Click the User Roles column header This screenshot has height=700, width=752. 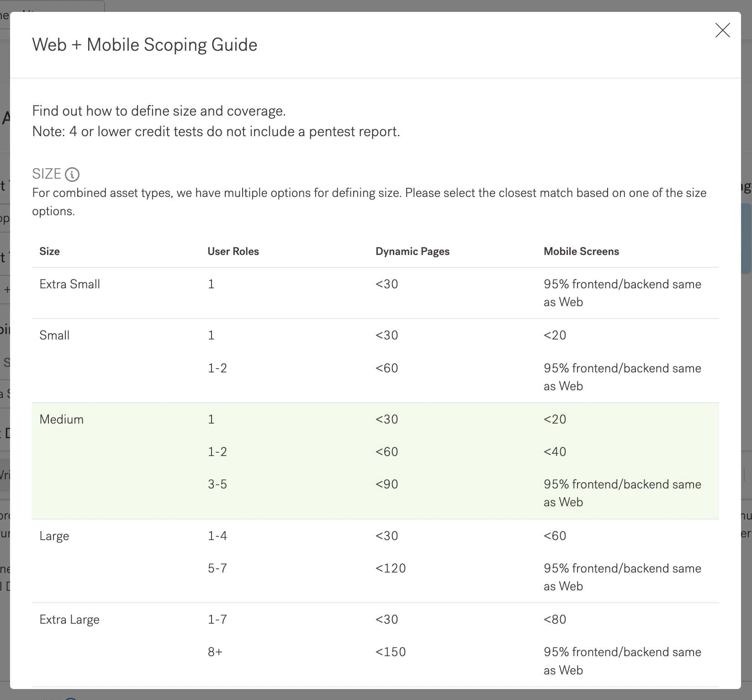point(233,251)
